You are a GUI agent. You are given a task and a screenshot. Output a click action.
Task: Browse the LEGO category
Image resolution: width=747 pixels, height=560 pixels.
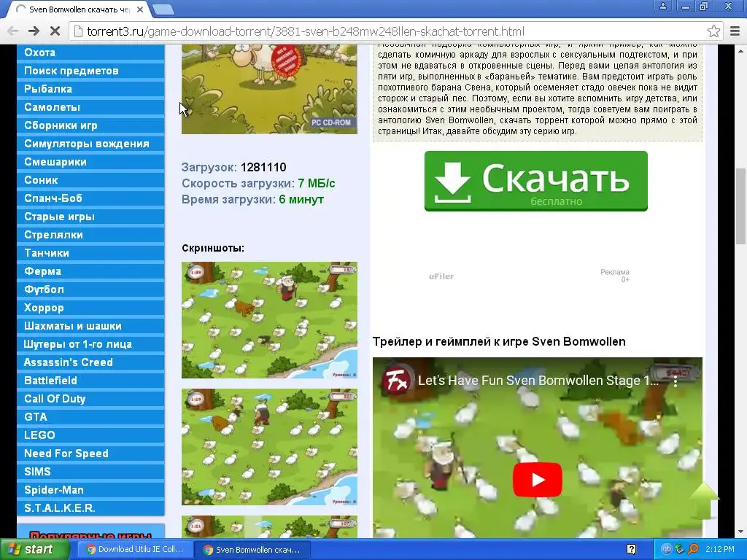pos(90,435)
